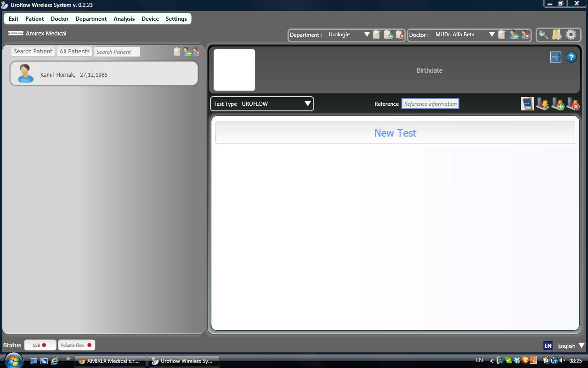Click the Reference information input field
588x368 pixels.
pyautogui.click(x=430, y=104)
